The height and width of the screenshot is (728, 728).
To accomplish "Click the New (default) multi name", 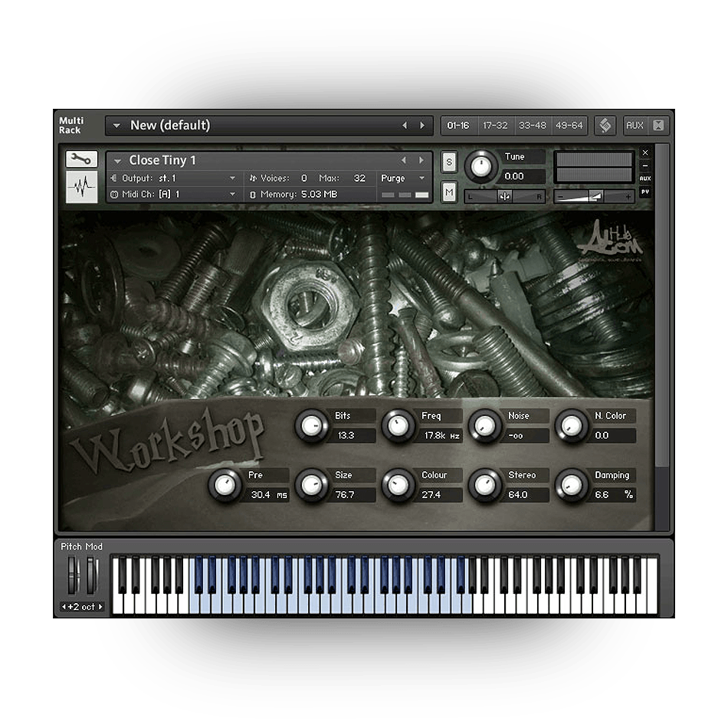I will (x=169, y=126).
